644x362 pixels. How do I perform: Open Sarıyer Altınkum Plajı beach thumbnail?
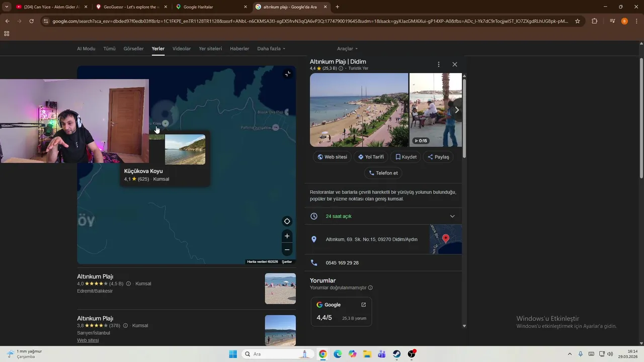[x=280, y=330]
